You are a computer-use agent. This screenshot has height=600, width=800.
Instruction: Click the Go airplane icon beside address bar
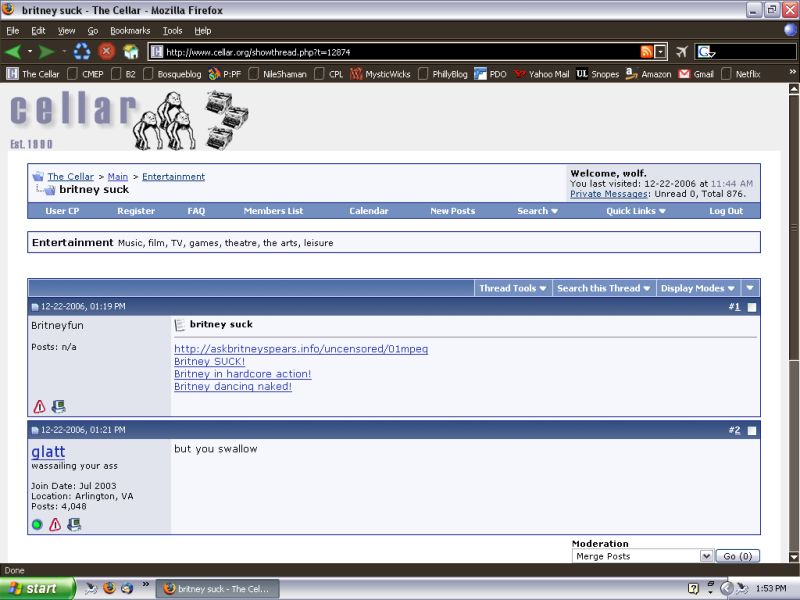(x=682, y=52)
